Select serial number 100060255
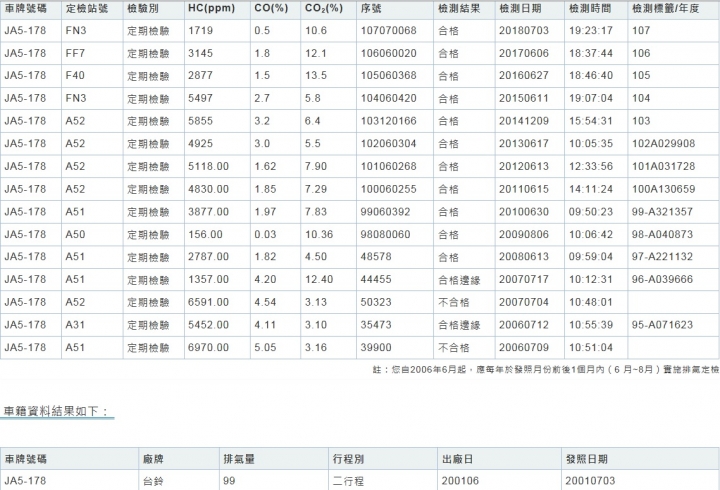This screenshot has width=720, height=490. coord(388,189)
